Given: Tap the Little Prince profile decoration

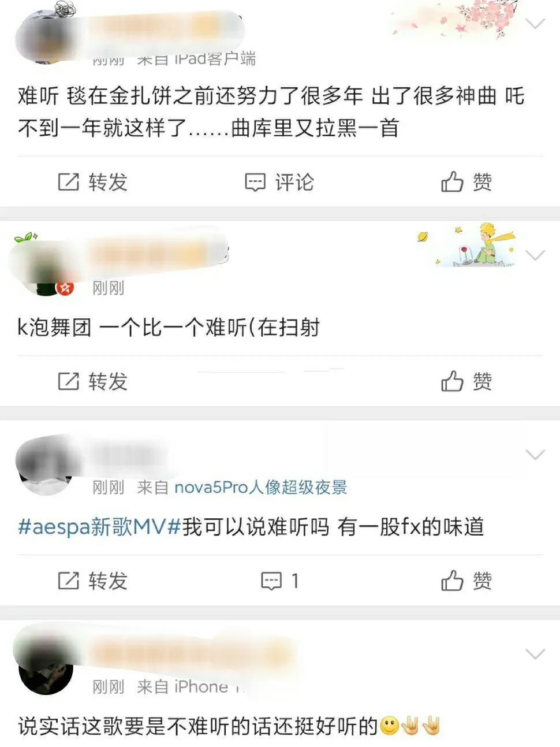Looking at the screenshot, I should [x=466, y=245].
